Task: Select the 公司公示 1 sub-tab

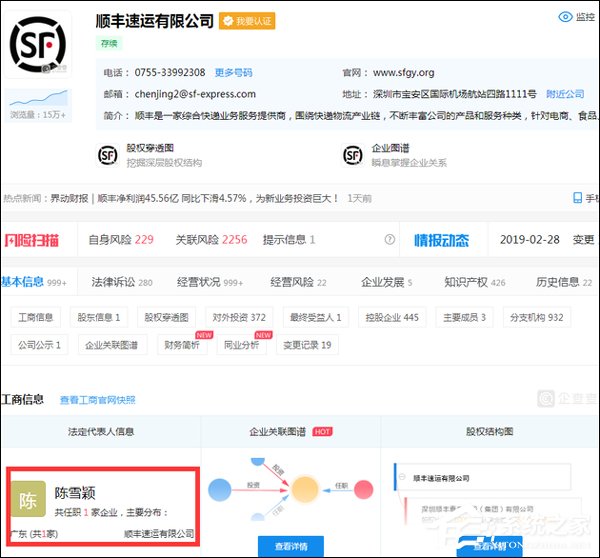Action: (39, 345)
